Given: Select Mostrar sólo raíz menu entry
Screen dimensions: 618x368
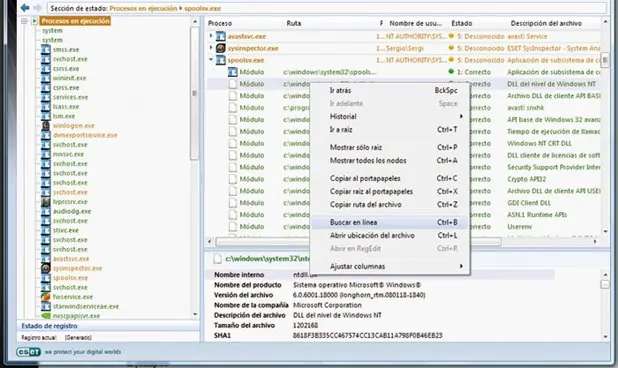Looking at the screenshot, I should pyautogui.click(x=390, y=147).
